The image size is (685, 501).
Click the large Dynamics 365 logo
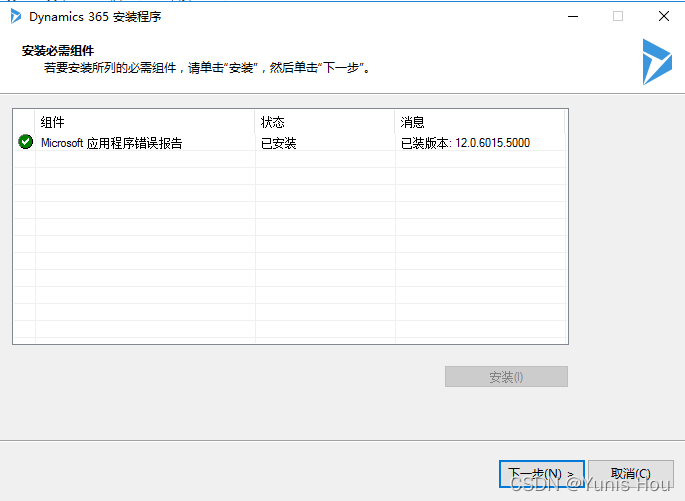pos(657,62)
